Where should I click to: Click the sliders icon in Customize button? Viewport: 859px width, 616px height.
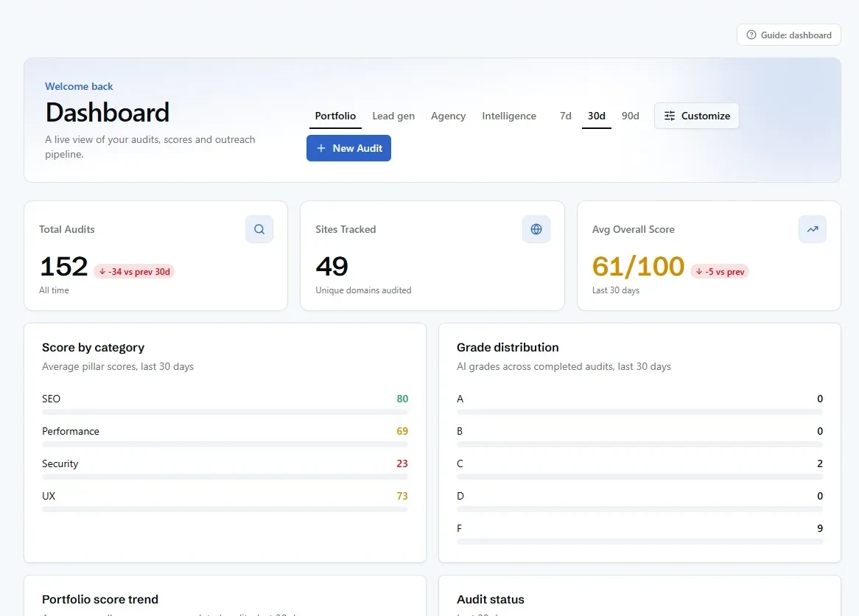[x=670, y=116]
